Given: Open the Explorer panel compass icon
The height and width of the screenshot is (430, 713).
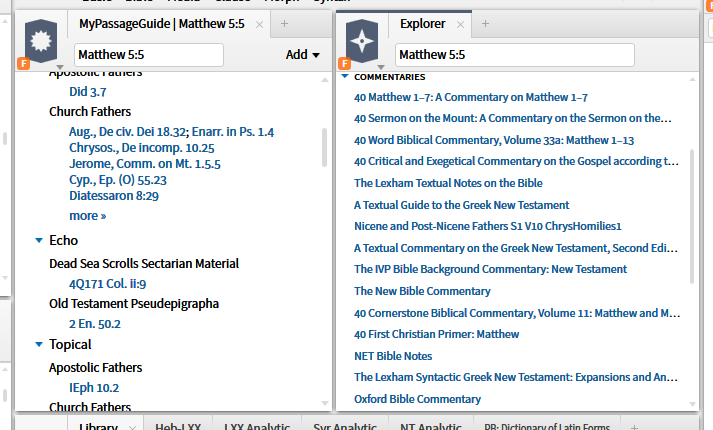Looking at the screenshot, I should pos(362,41).
